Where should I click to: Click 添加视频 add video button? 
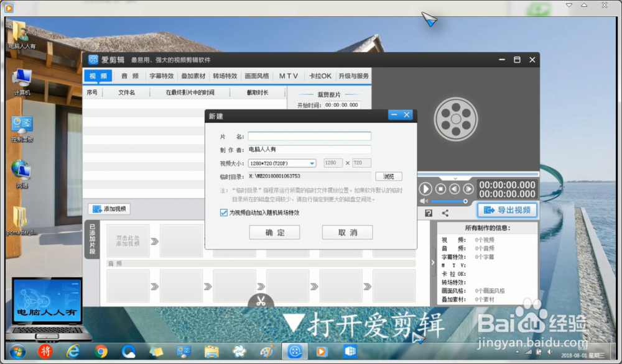click(109, 209)
